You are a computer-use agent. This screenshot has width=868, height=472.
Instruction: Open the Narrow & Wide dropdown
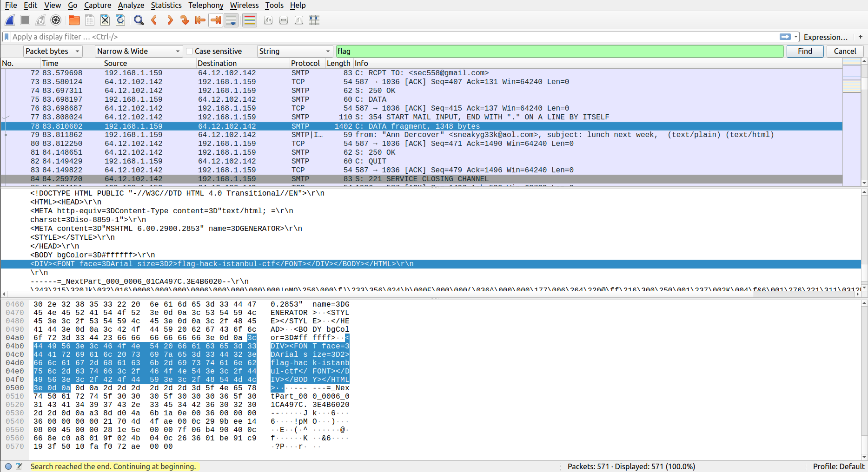point(139,51)
